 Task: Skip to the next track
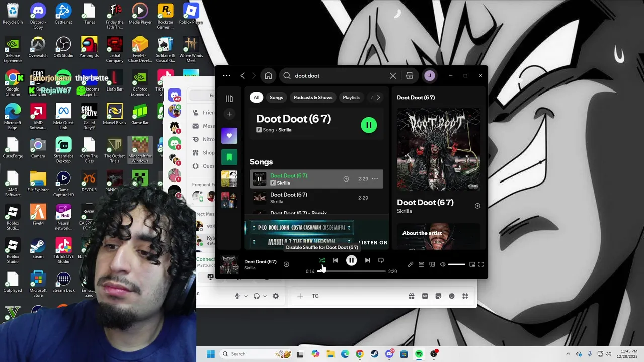tap(367, 260)
